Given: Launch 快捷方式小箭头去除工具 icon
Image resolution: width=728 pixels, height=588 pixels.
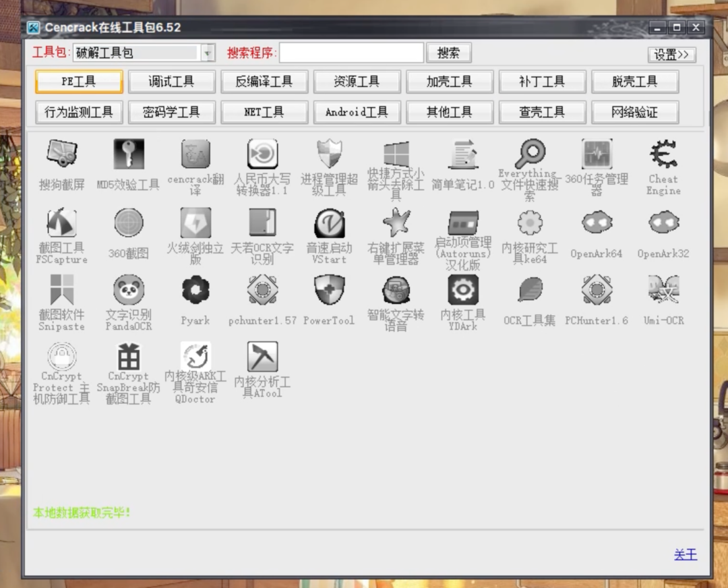Looking at the screenshot, I should [x=396, y=154].
